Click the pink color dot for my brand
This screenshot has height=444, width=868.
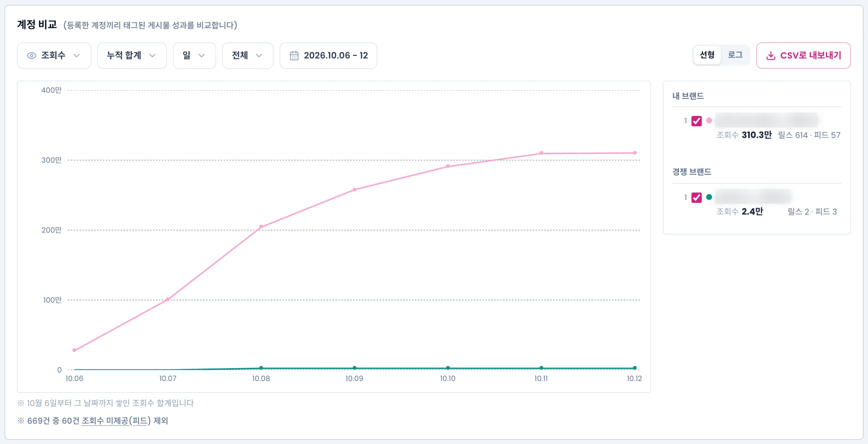[x=709, y=120]
